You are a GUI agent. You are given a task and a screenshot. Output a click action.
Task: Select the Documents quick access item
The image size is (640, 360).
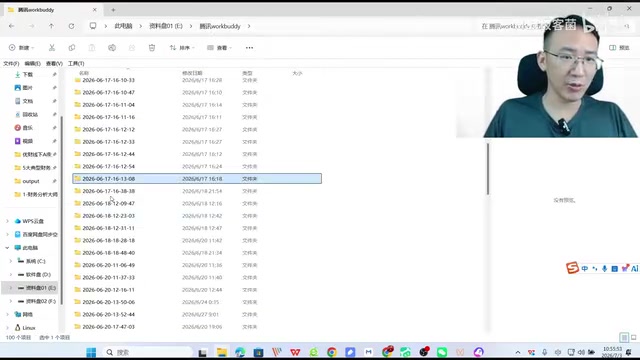(28, 101)
